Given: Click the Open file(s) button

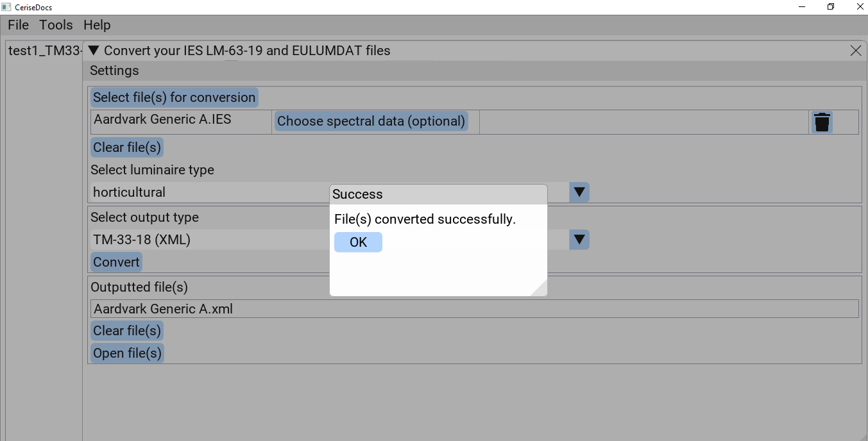Looking at the screenshot, I should click(127, 353).
